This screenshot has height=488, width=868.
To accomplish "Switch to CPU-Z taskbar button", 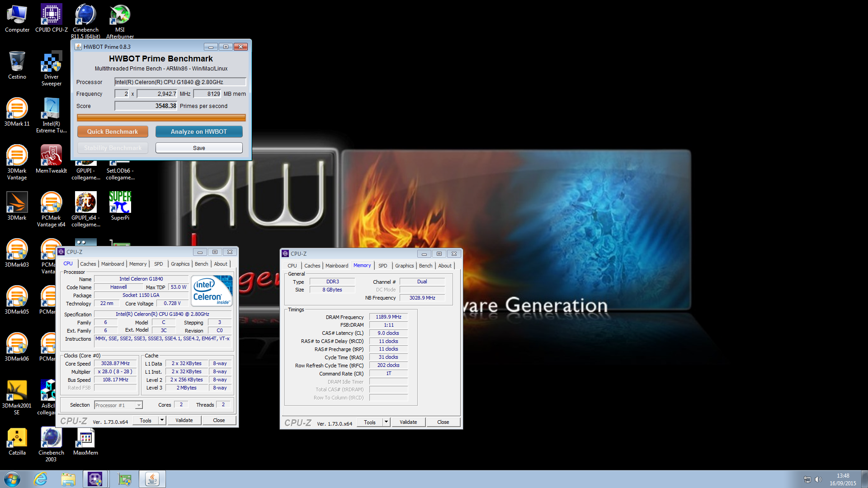I will [95, 479].
